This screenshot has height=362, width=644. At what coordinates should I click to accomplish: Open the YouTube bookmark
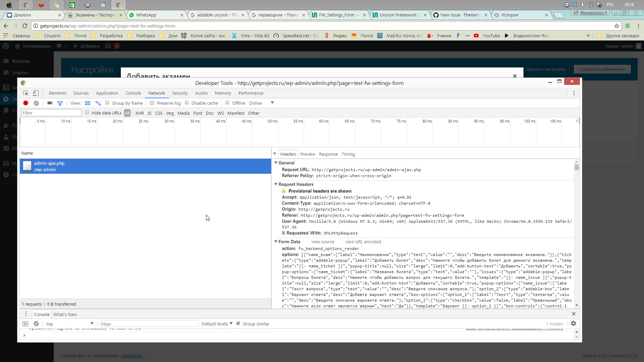point(487,36)
